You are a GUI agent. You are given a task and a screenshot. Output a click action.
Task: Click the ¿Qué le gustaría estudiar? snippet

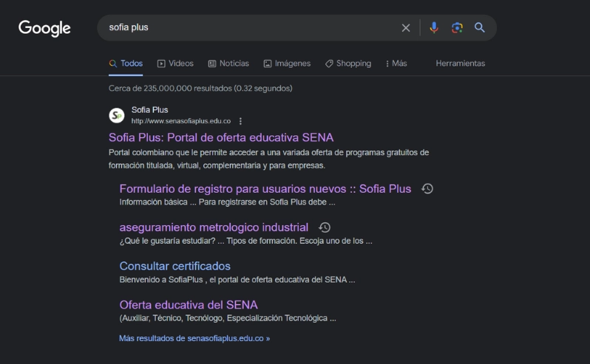pos(245,241)
